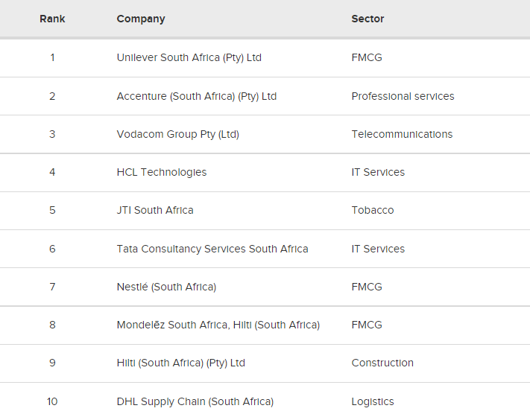This screenshot has height=420, width=530.
Task: Click rank number 10 cell
Action: 52,402
